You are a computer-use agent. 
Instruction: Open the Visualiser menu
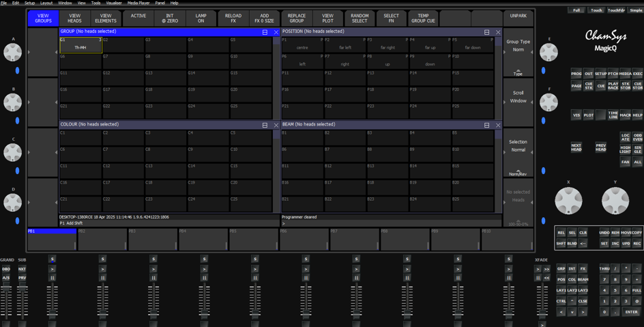114,3
